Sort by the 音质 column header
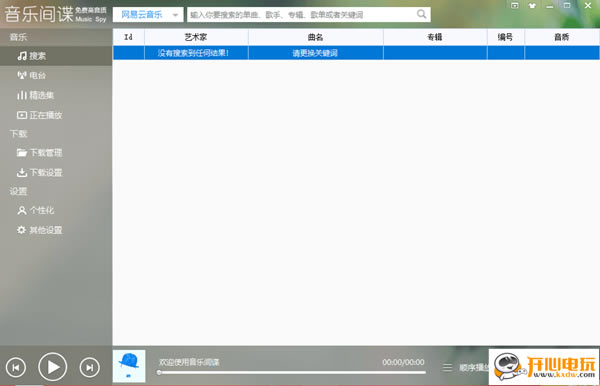This screenshot has width=600, height=386. coord(562,37)
